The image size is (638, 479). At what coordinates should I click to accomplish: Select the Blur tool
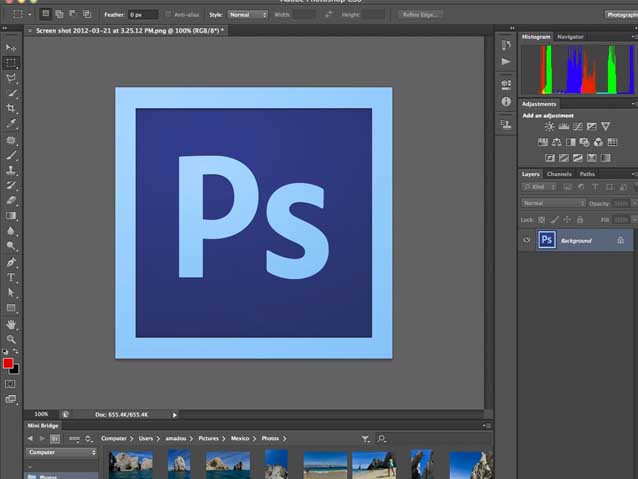tap(11, 231)
